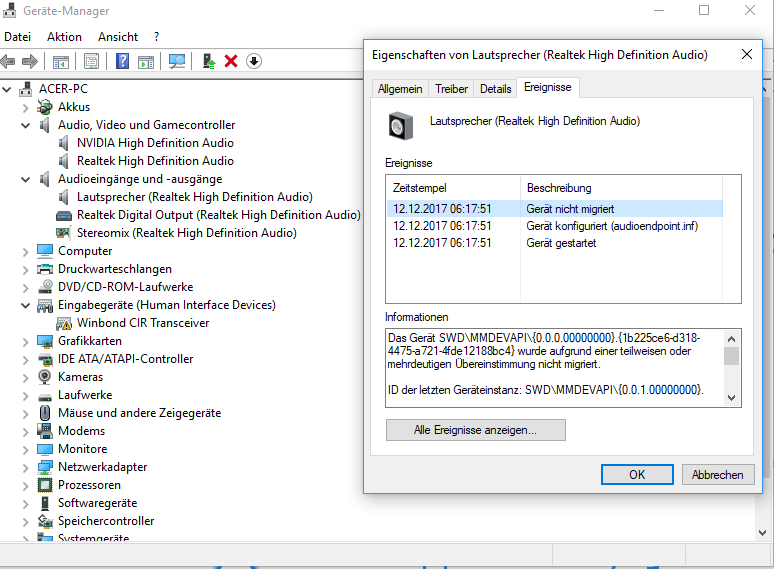Screen dimensions: 774x569
Task: Click the Mäuse und andere Zeigegeräte mouse icon
Action: pyautogui.click(x=44, y=413)
